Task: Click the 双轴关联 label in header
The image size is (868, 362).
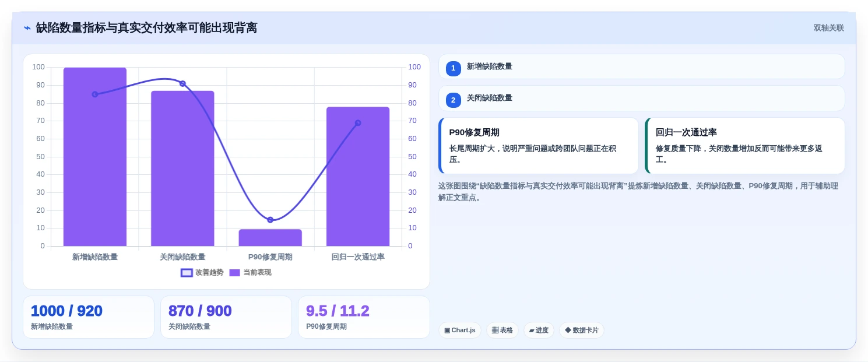Action: pos(829,28)
